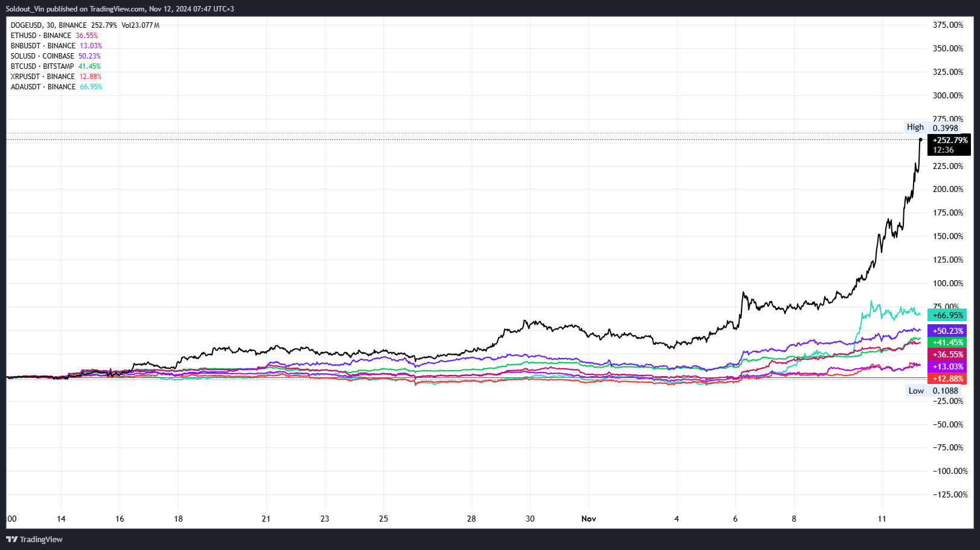
Task: Select the ADAUSDT · BINANCE legend entry
Action: (x=56, y=87)
